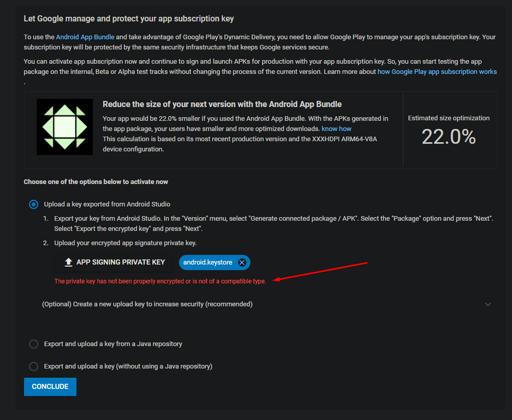Select 'Export and upload a key (without using a Java repository)'
The image size is (512, 420).
[x=127, y=366]
